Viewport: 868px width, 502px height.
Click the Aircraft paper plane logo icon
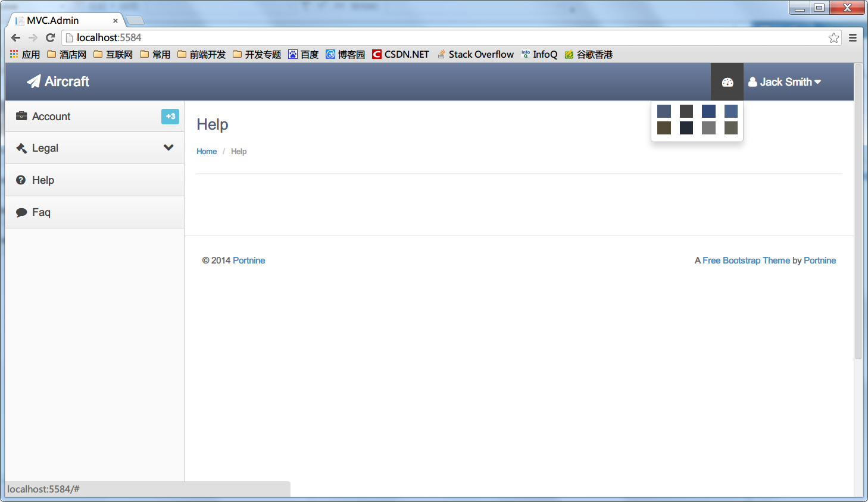coord(34,81)
